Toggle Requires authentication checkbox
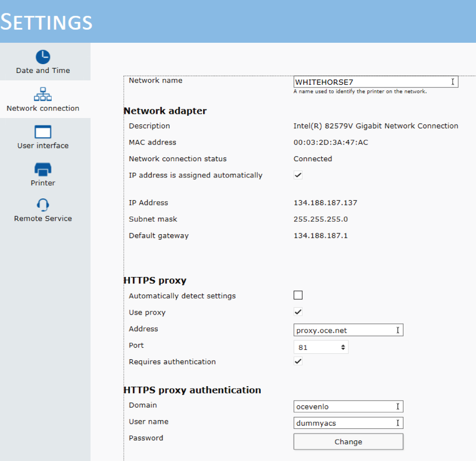This screenshot has width=476, height=461. click(x=298, y=361)
